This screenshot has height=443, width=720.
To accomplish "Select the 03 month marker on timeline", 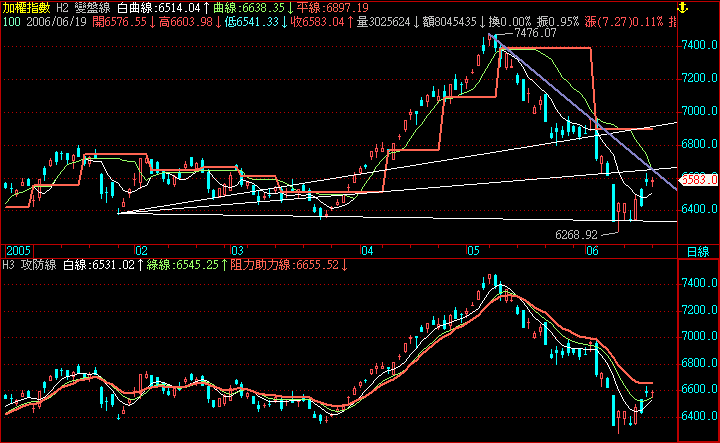I will click(x=237, y=251).
